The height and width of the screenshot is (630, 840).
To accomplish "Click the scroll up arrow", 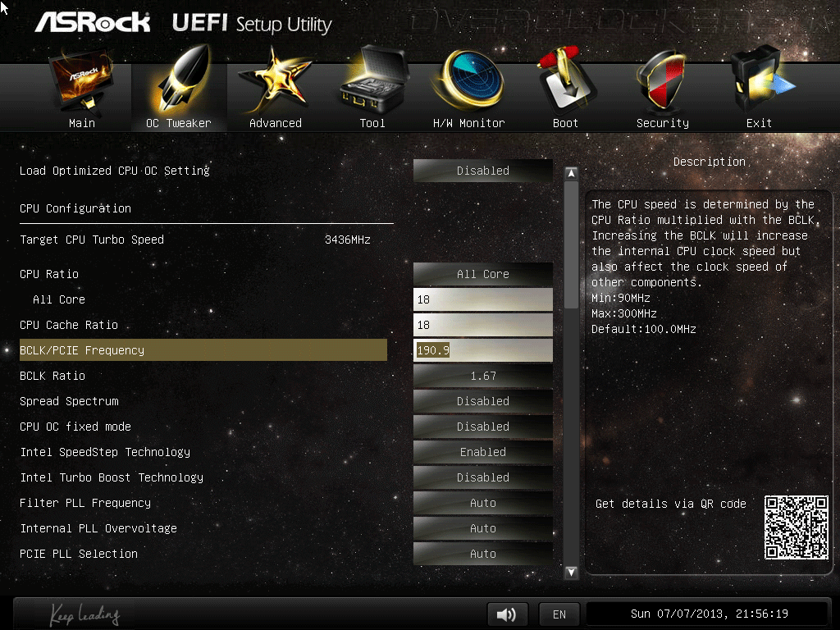I will (571, 174).
